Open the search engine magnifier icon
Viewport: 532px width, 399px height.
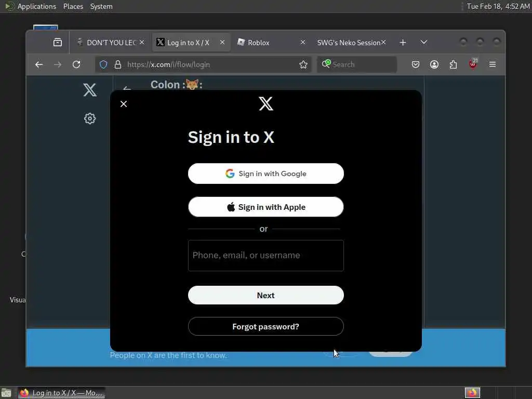pos(326,64)
